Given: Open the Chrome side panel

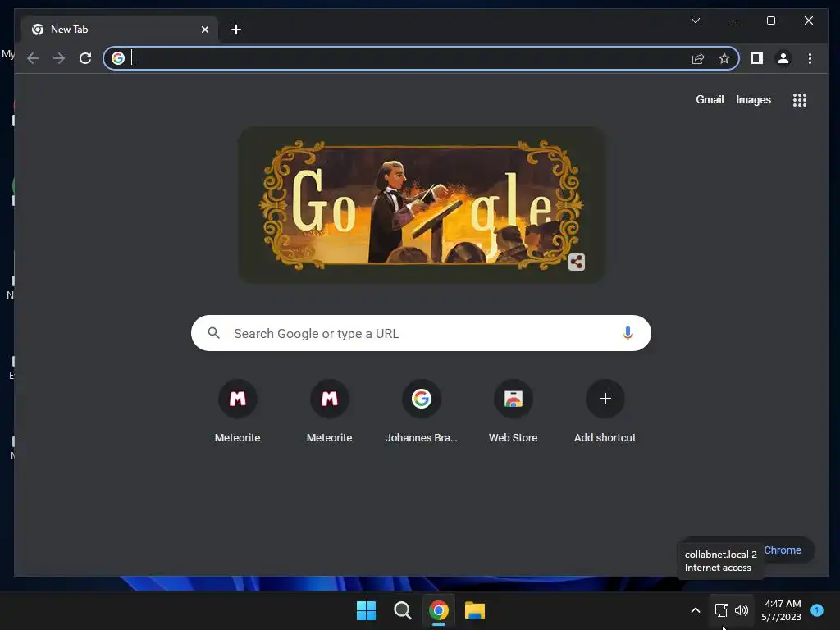Looking at the screenshot, I should click(x=756, y=58).
